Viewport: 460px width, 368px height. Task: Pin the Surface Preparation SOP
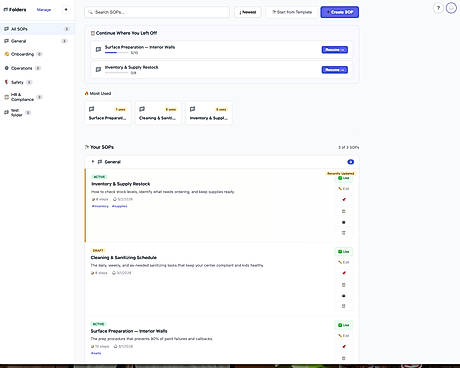coord(344,347)
